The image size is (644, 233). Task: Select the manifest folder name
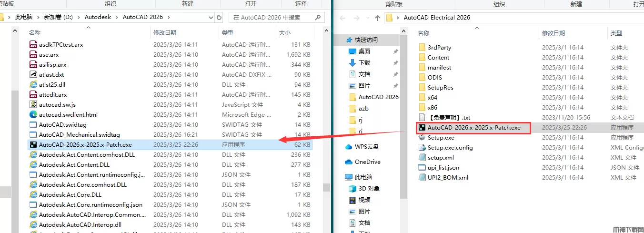[x=440, y=67]
